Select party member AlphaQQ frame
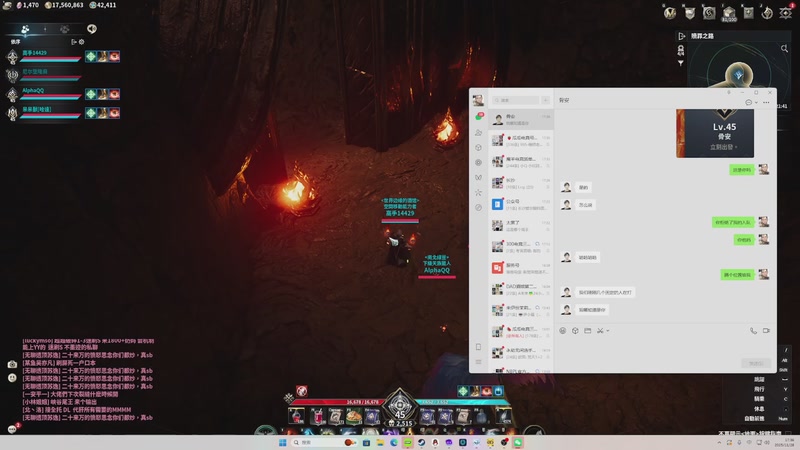 point(44,94)
